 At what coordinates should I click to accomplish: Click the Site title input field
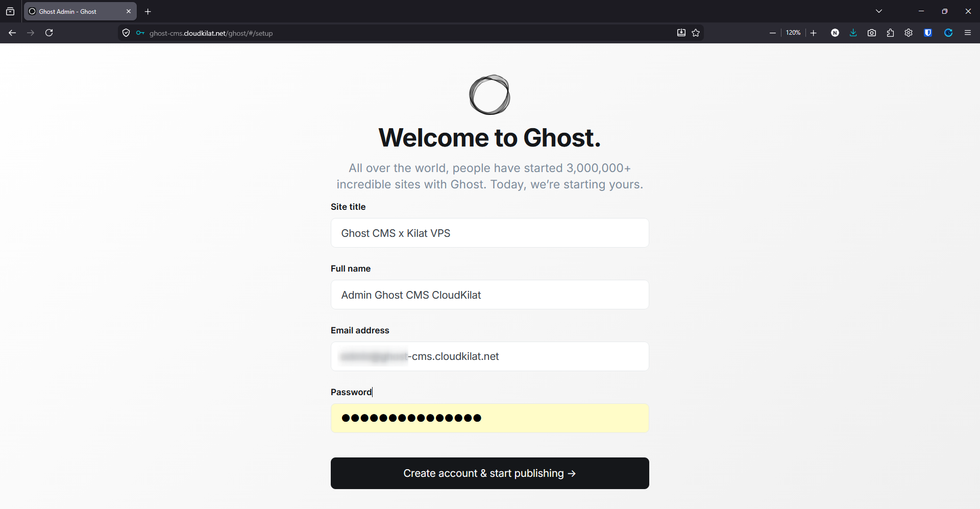pos(490,233)
